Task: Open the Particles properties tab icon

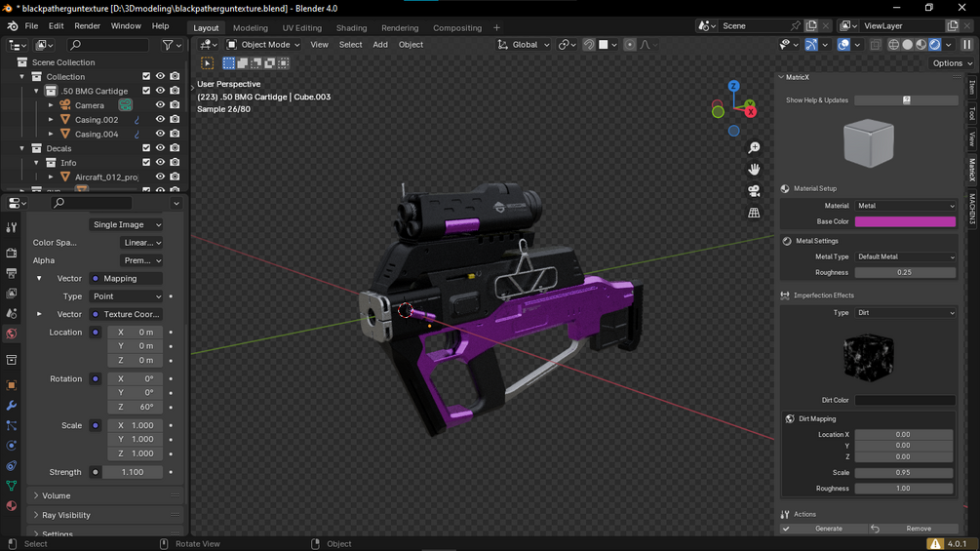Action: coord(12,425)
